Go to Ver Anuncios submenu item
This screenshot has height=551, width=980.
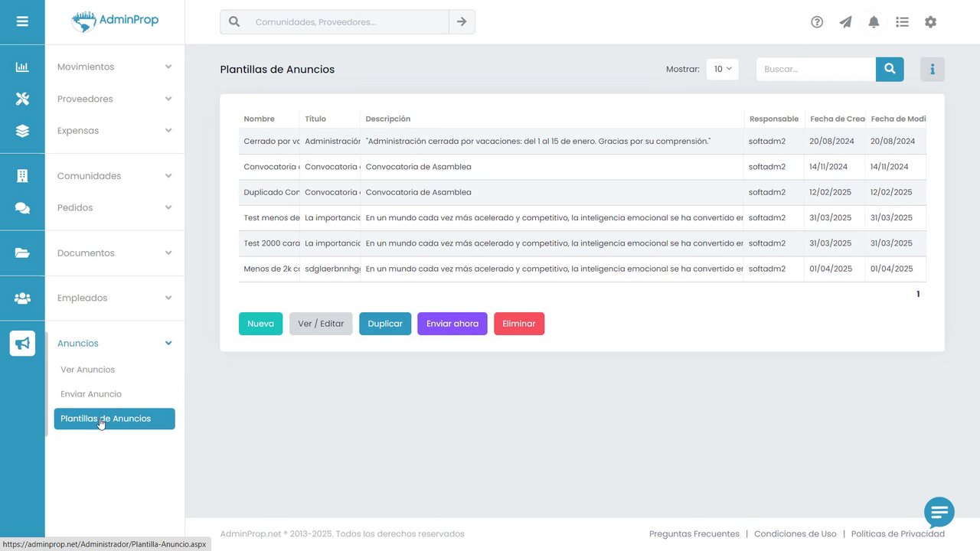click(88, 370)
